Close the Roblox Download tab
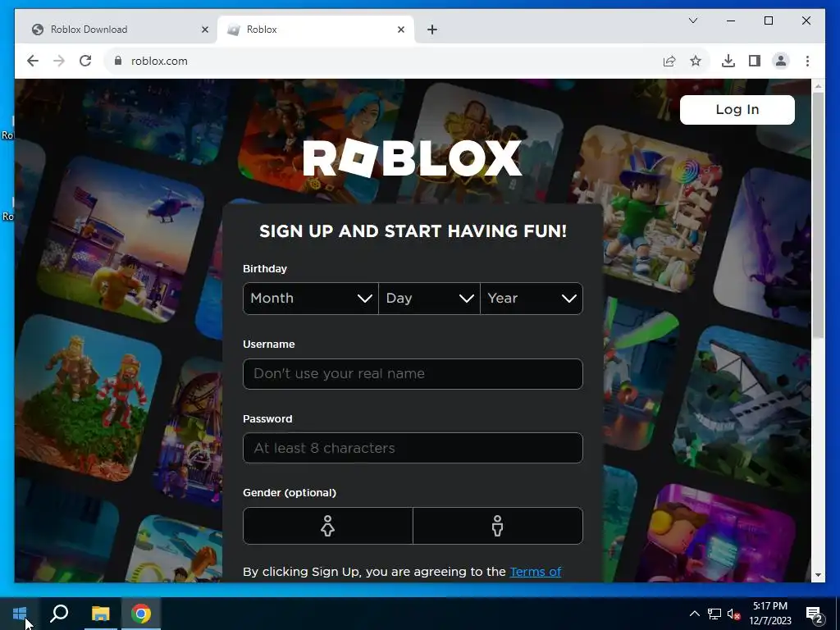This screenshot has width=840, height=630. (204, 30)
